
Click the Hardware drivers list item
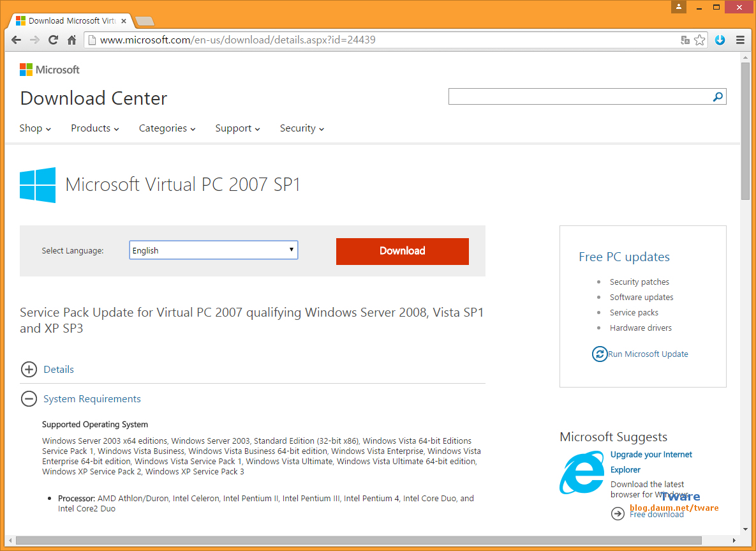[x=641, y=328]
